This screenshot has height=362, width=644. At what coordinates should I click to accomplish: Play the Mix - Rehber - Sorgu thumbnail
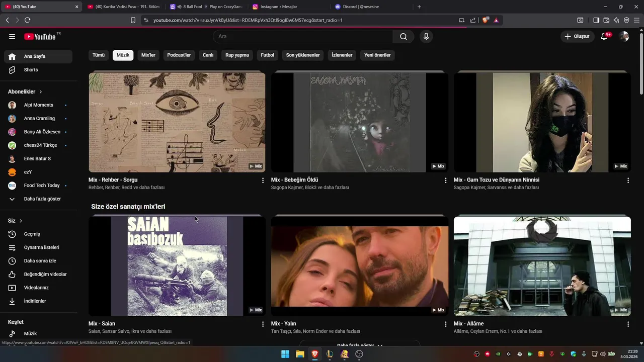tap(177, 122)
